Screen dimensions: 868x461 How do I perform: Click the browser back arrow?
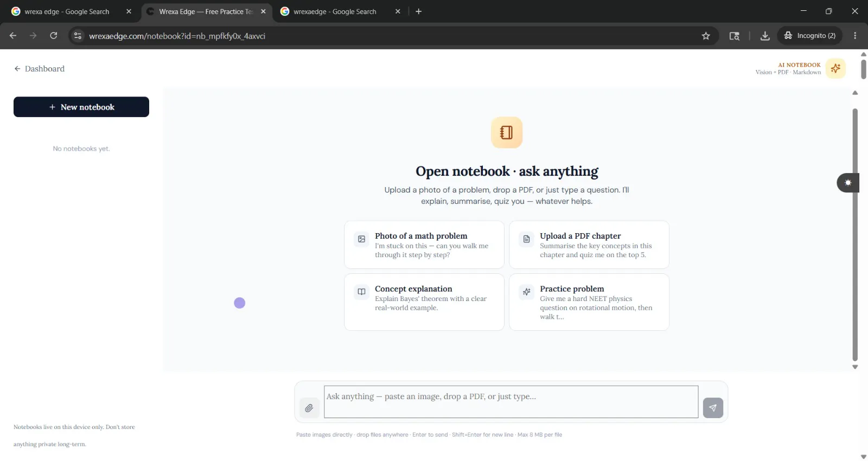click(x=13, y=36)
